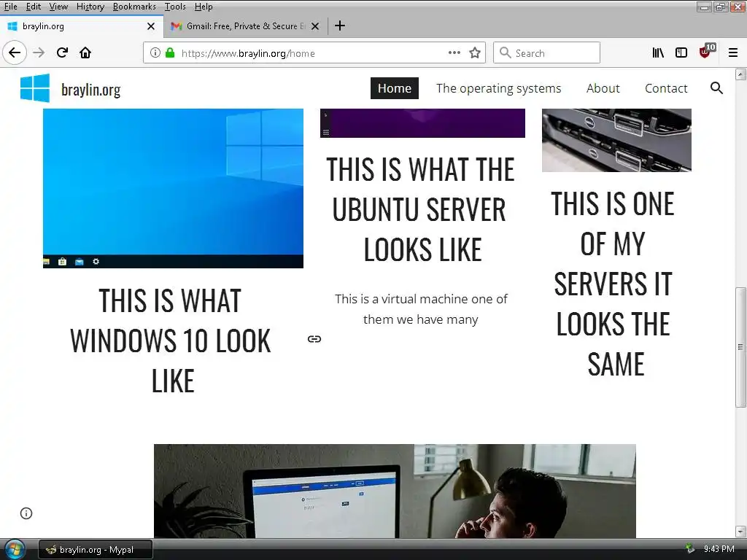Click the scrollbar up arrow
This screenshot has width=747, height=560.
click(x=740, y=74)
